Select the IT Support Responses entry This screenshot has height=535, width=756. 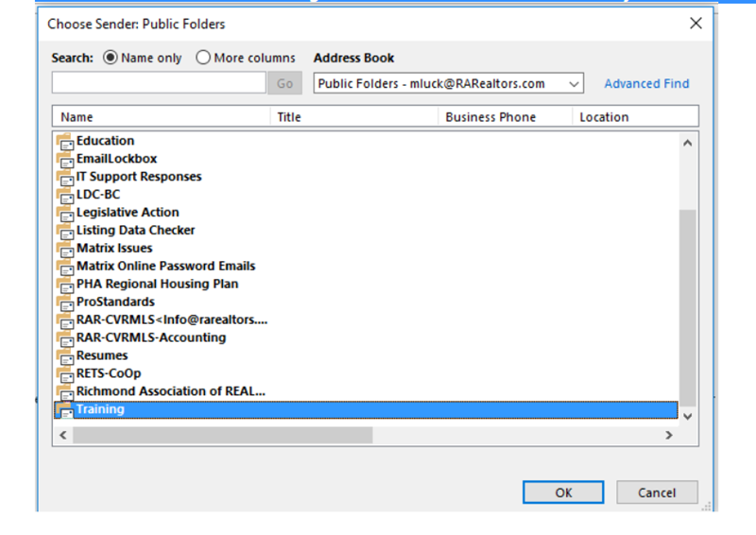pyautogui.click(x=139, y=177)
